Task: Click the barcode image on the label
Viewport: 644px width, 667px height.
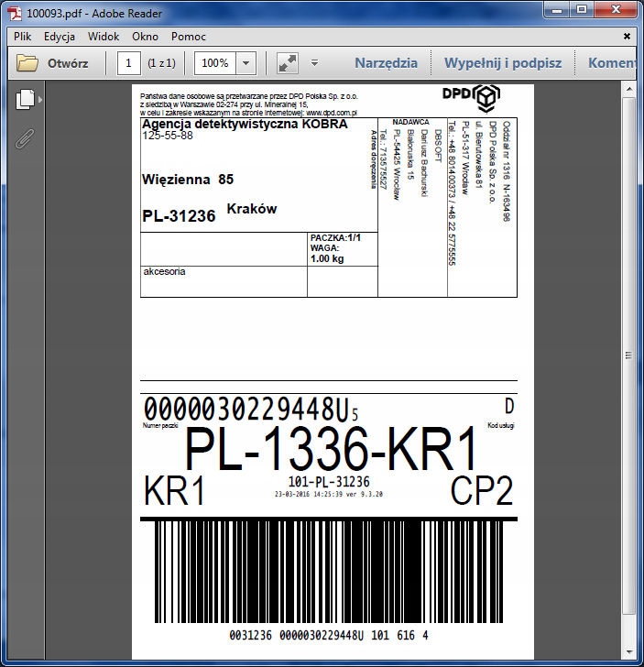Action: [328, 572]
